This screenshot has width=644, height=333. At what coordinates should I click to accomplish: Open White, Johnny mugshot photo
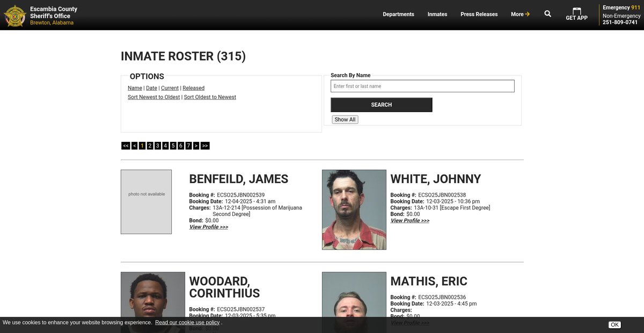pyautogui.click(x=354, y=210)
